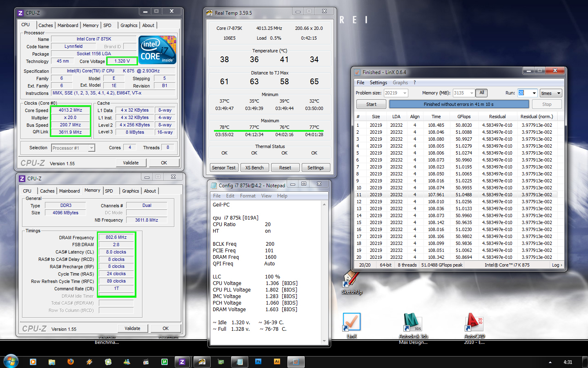The height and width of the screenshot is (368, 588).
Task: Switch to the Mainboard tab in top CPU-Z
Action: 68,25
